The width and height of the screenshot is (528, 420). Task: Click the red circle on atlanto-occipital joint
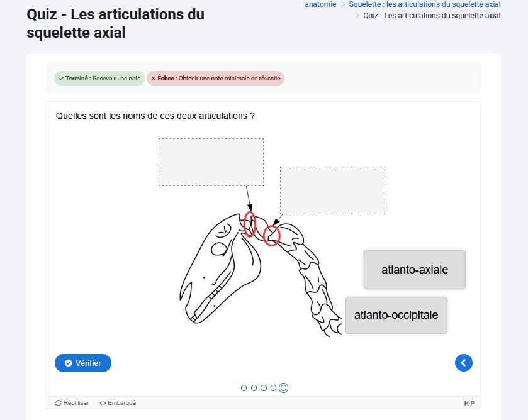pyautogui.click(x=249, y=224)
